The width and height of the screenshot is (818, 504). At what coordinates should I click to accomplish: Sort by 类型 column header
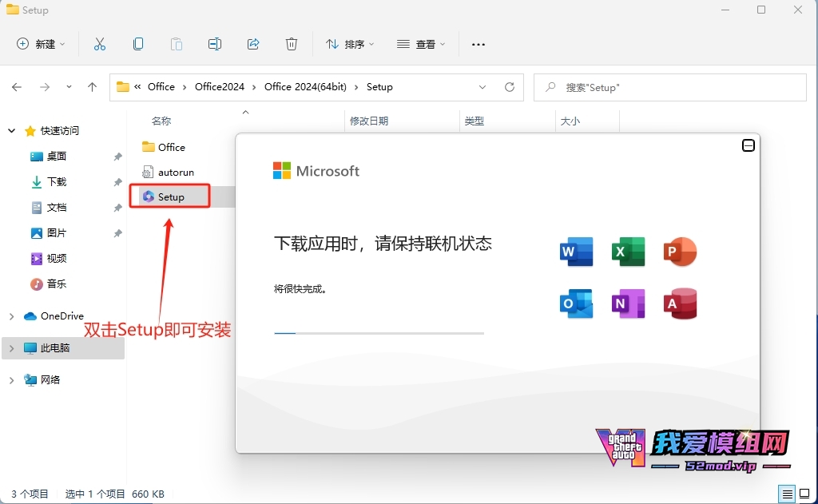point(475,121)
